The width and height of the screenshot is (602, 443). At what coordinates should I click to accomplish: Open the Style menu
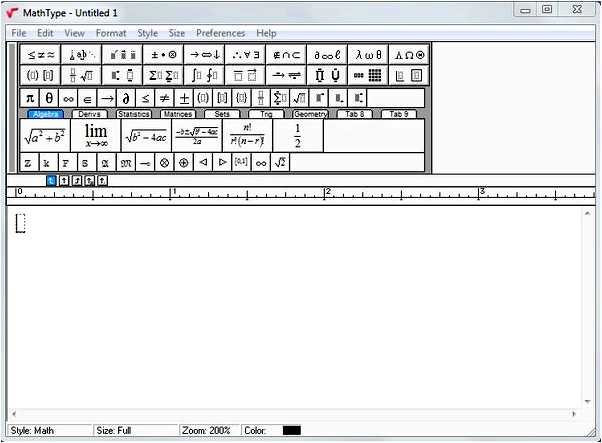pyautogui.click(x=148, y=33)
